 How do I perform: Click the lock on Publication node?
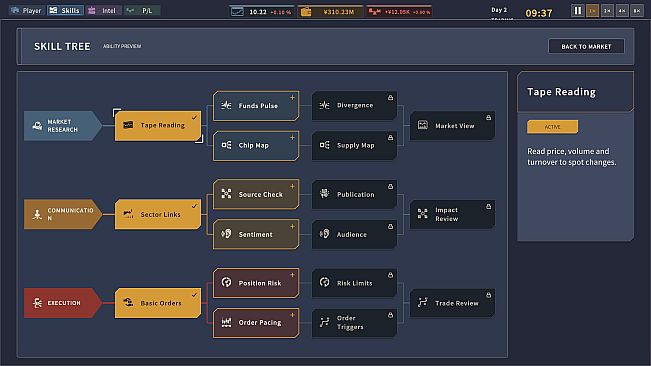coord(391,187)
